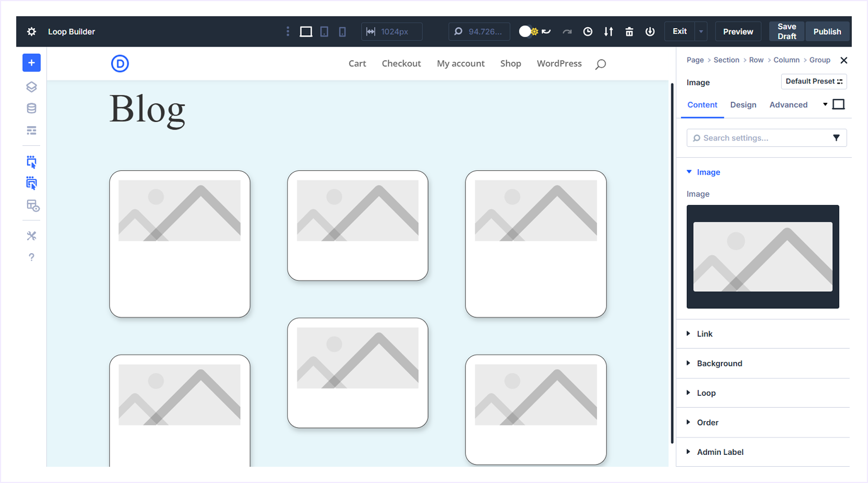Click the three-dot options handle in top bar

coord(288,31)
